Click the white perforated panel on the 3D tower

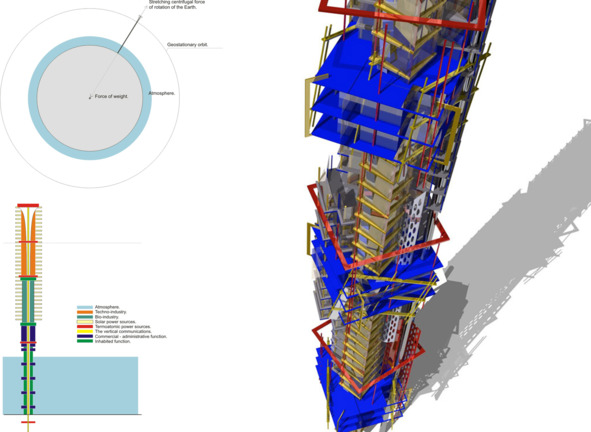tap(413, 229)
